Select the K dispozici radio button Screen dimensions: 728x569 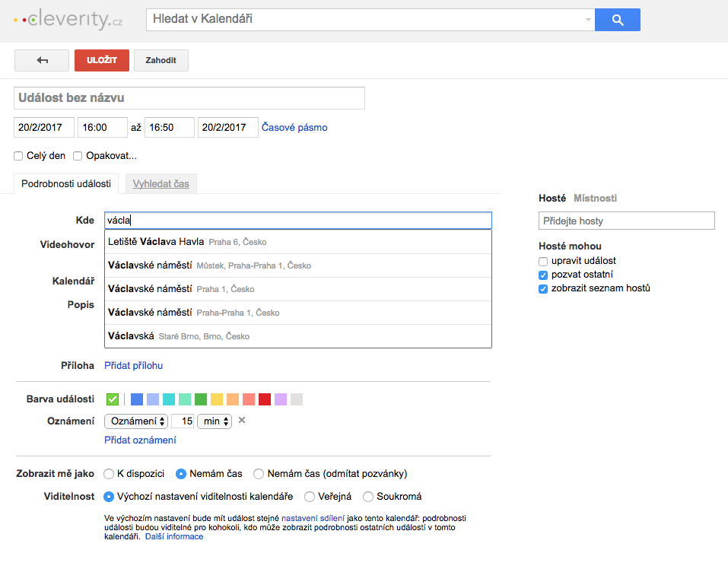click(x=109, y=474)
